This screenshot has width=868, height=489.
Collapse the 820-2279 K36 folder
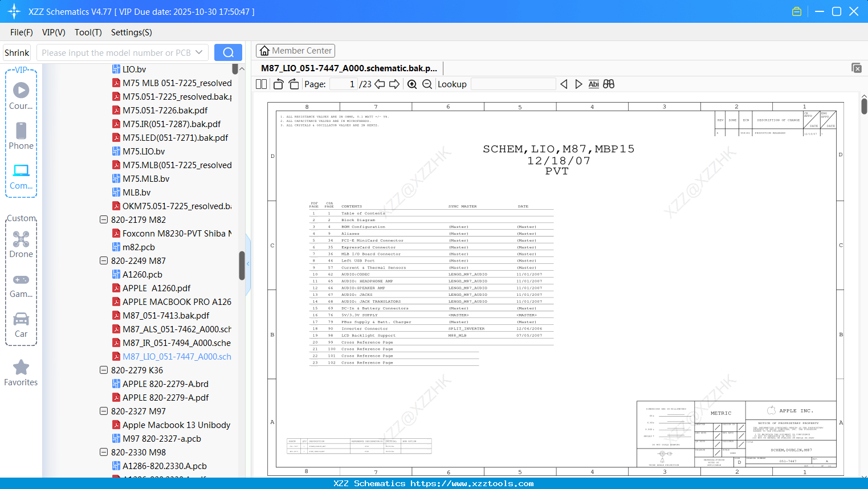[104, 370]
